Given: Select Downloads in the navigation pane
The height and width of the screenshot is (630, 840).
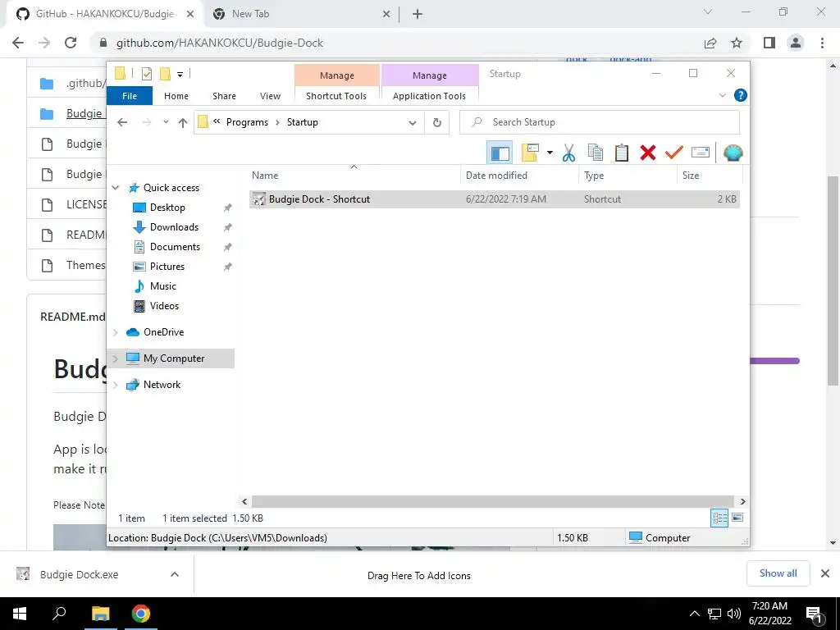Looking at the screenshot, I should (x=174, y=227).
